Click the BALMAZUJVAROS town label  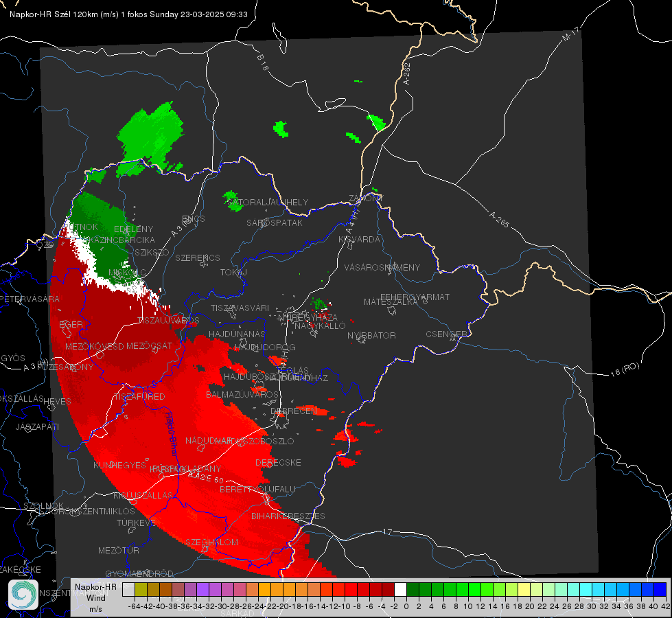(242, 394)
